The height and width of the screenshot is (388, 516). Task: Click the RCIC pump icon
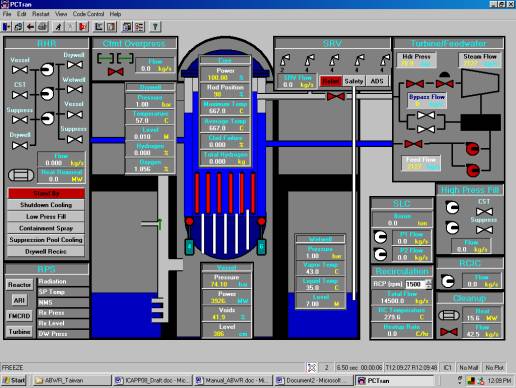click(448, 281)
